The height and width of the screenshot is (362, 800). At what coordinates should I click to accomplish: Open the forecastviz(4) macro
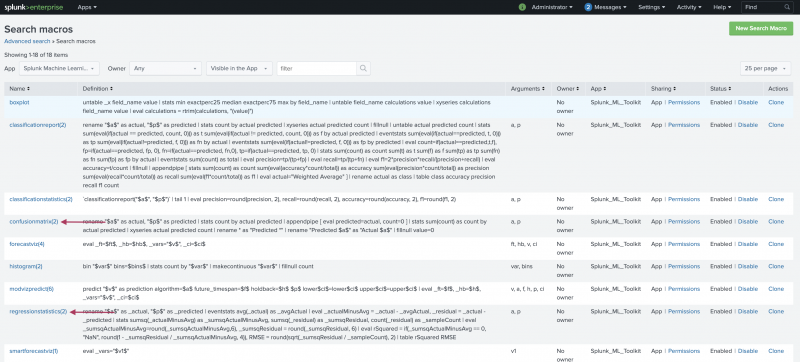point(27,244)
